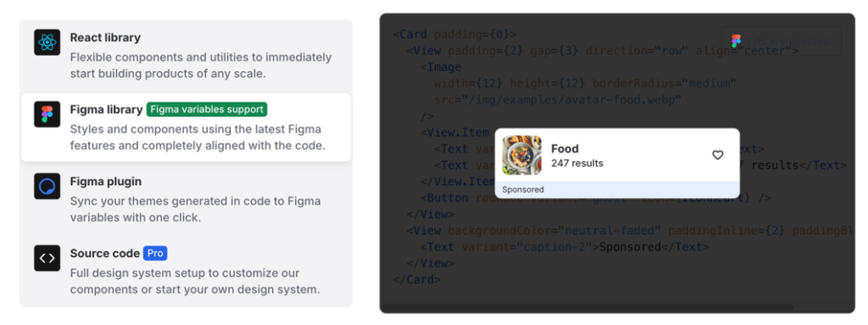Select the Source code tab item
Viewport: 868px width, 325px height.
click(186, 272)
